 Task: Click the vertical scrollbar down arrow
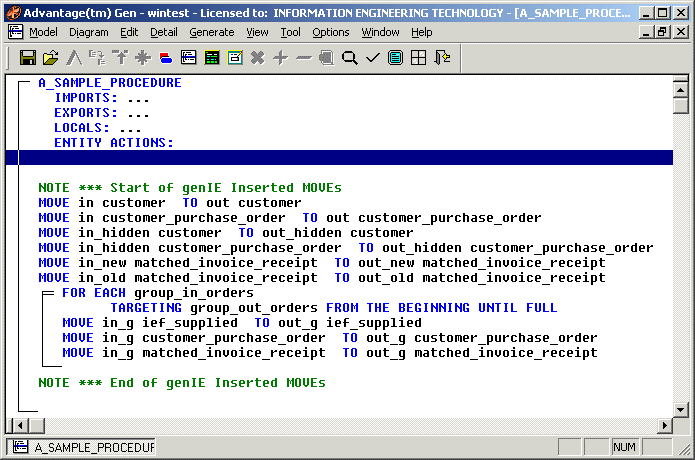pyautogui.click(x=681, y=410)
